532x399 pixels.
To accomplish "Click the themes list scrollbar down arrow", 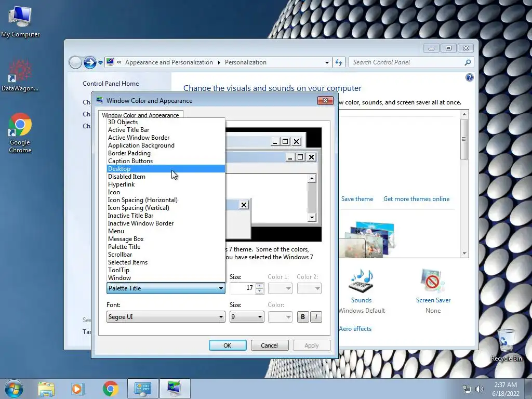I will 464,254.
